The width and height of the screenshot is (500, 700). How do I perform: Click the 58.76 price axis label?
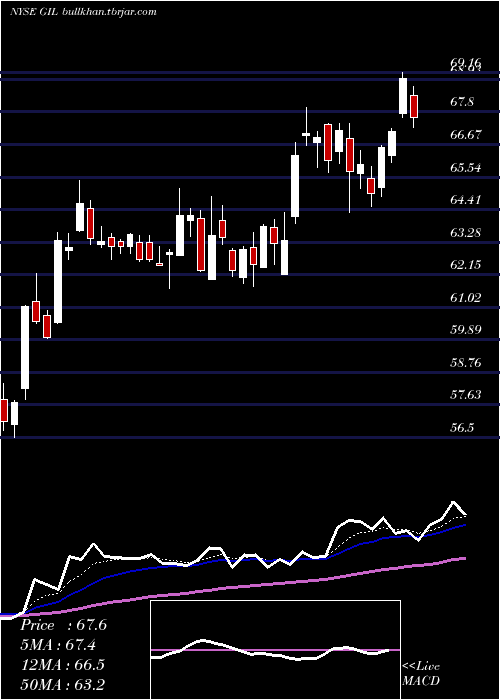pos(466,362)
